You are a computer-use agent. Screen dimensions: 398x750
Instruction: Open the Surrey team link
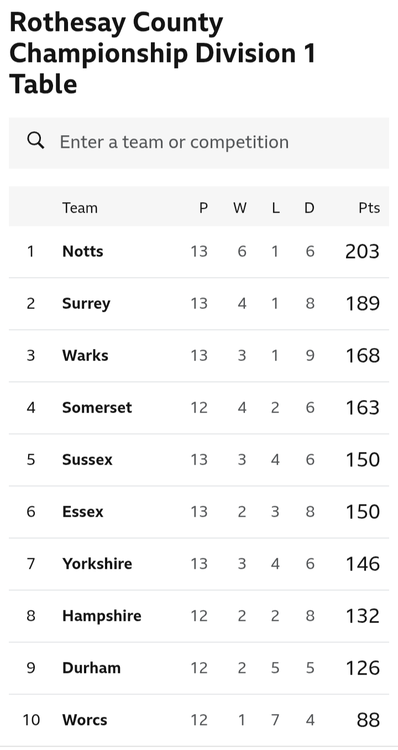pos(86,304)
